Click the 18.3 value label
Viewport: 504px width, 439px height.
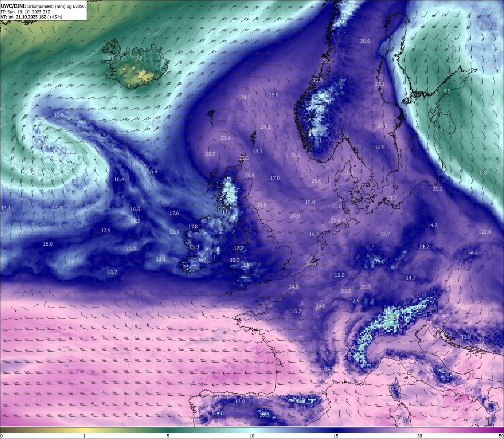click(258, 151)
